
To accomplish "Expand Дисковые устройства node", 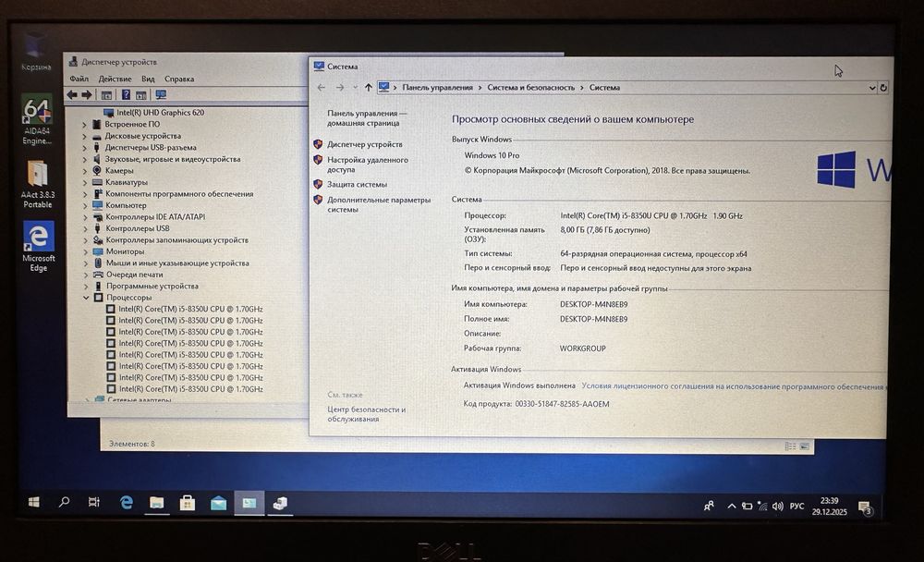I will (x=84, y=136).
